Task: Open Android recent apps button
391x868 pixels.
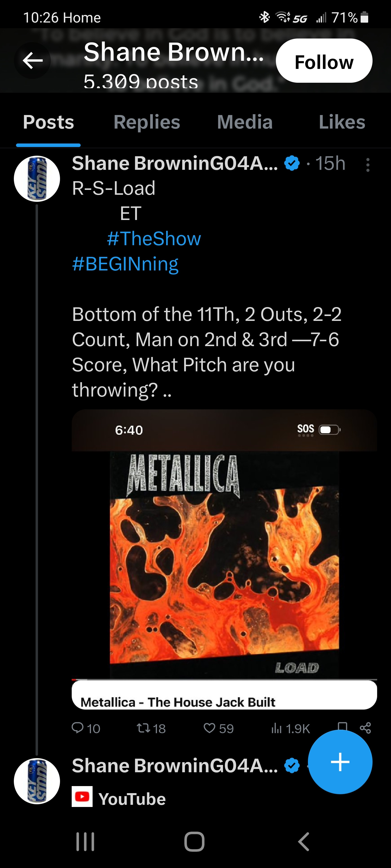Action: 85,842
